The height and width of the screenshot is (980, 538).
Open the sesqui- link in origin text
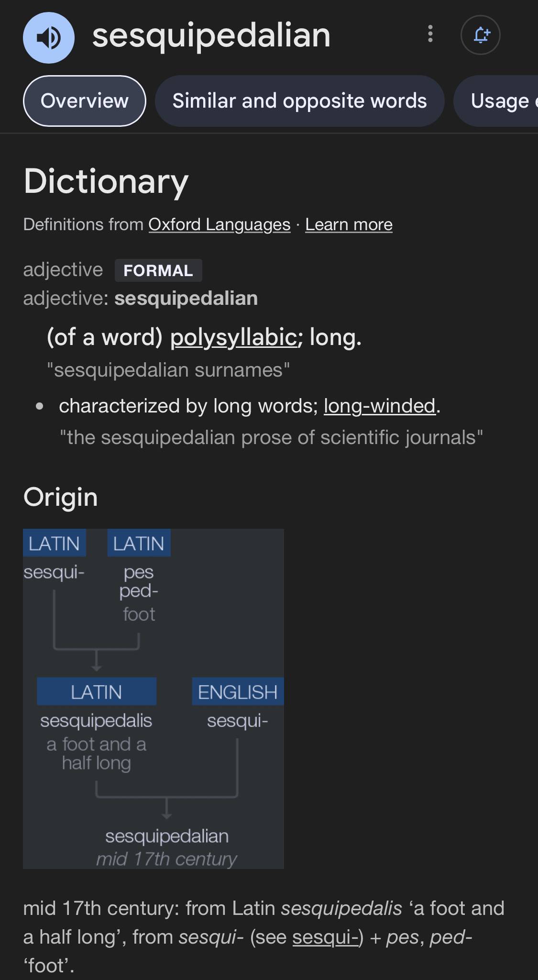[325, 937]
